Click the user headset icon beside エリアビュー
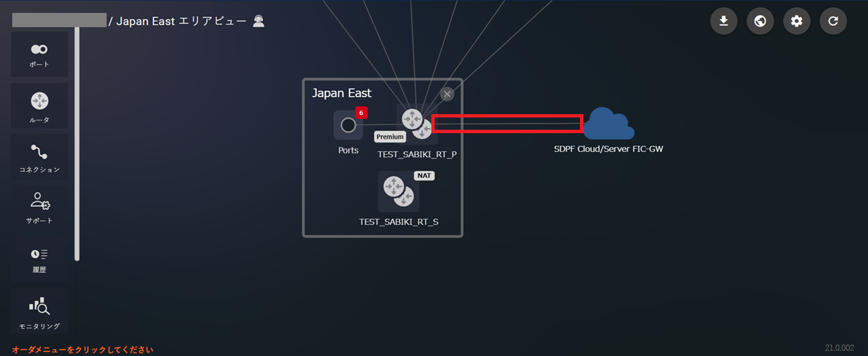 click(x=259, y=21)
